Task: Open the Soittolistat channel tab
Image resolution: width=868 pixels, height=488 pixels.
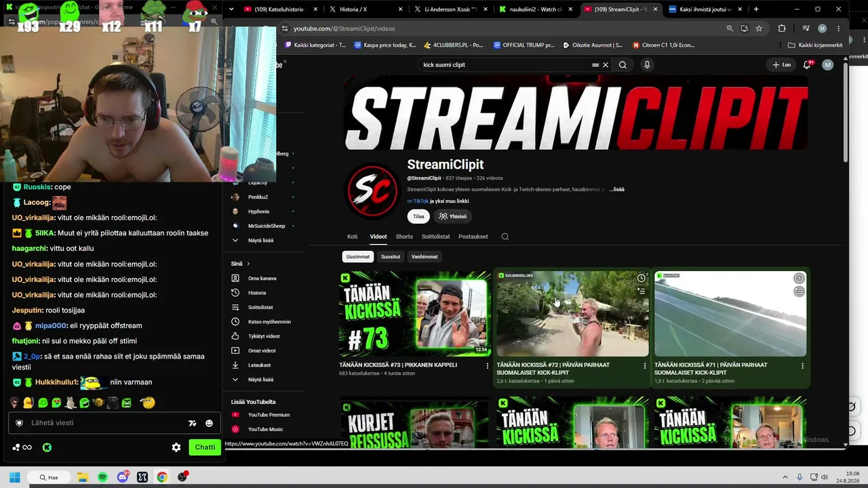Action: point(435,237)
